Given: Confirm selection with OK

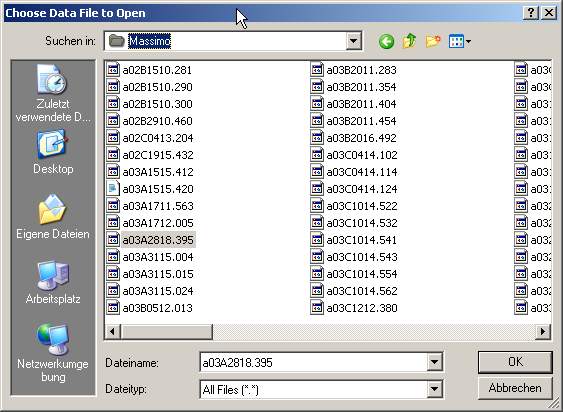Looking at the screenshot, I should [515, 362].
